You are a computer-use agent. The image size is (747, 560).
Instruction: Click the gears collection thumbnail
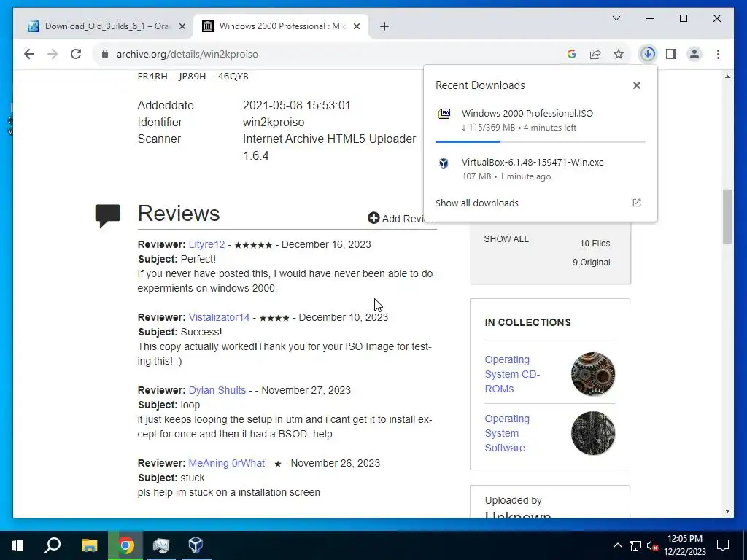point(592,374)
